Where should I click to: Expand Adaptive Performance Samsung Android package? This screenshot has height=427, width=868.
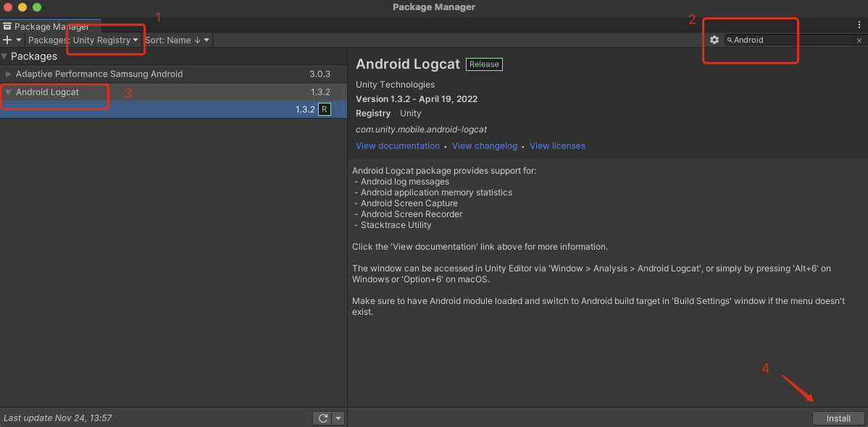pyautogui.click(x=8, y=74)
